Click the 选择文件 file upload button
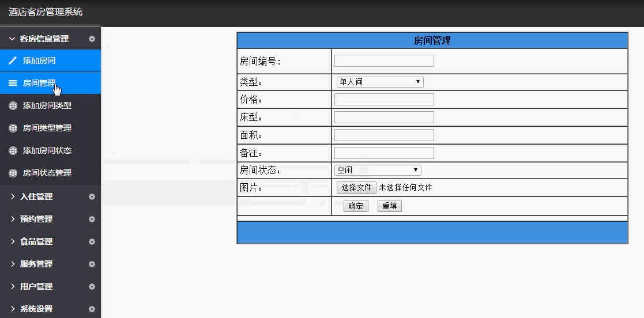The image size is (644, 318). point(356,188)
